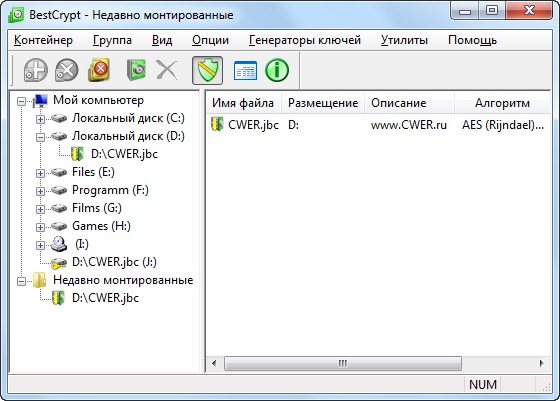This screenshot has width=560, height=401.
Task: Sort by Алгоритм column header
Action: [502, 103]
